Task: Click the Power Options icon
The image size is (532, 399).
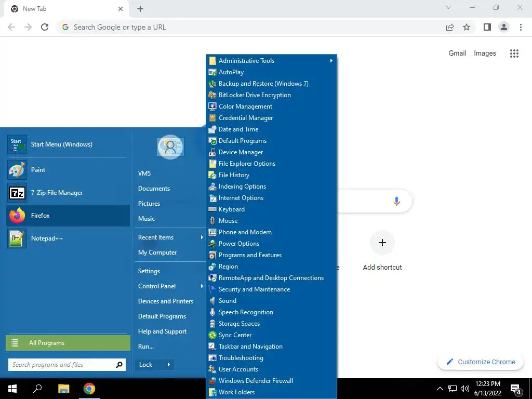Action: coord(212,244)
